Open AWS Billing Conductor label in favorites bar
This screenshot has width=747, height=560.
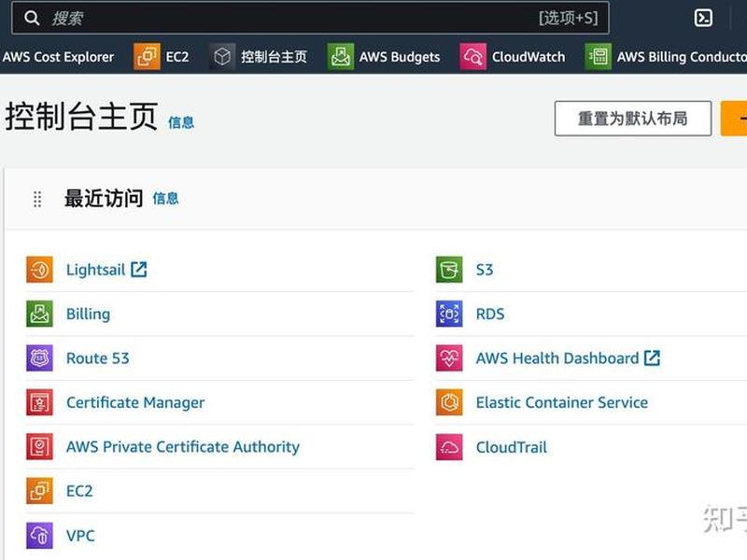(x=682, y=57)
